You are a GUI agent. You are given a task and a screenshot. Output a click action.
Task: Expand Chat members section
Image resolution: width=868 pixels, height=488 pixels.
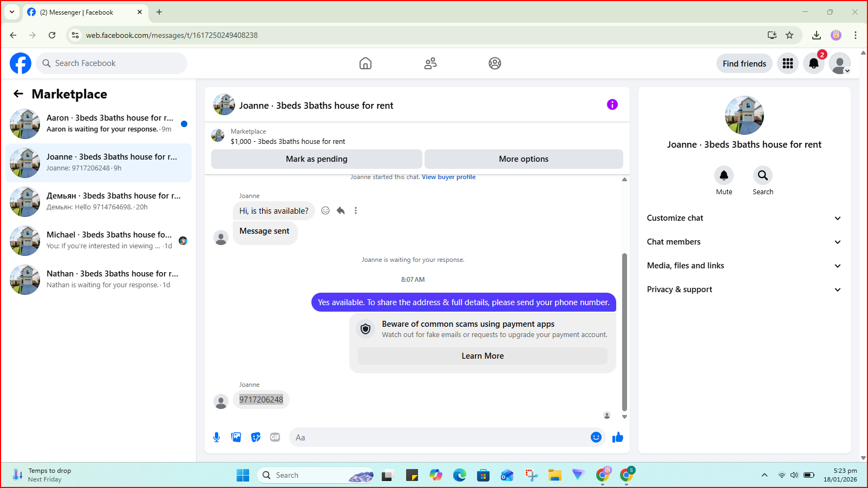(744, 242)
